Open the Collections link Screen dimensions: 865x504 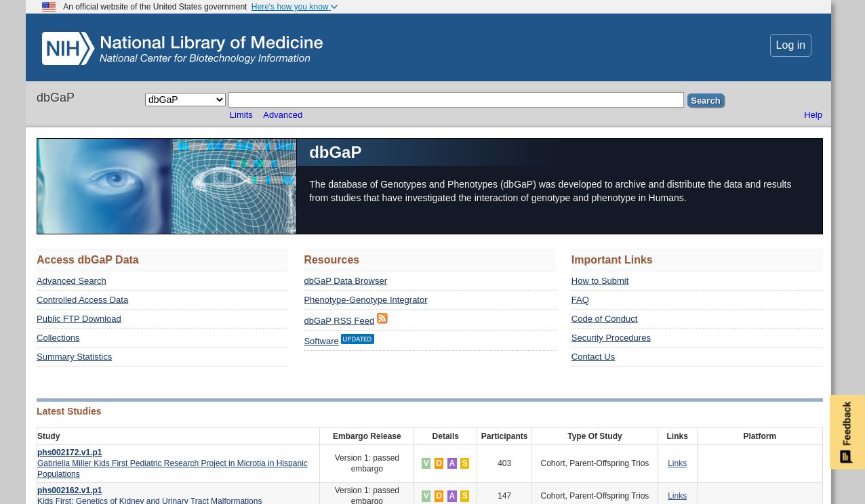(58, 338)
